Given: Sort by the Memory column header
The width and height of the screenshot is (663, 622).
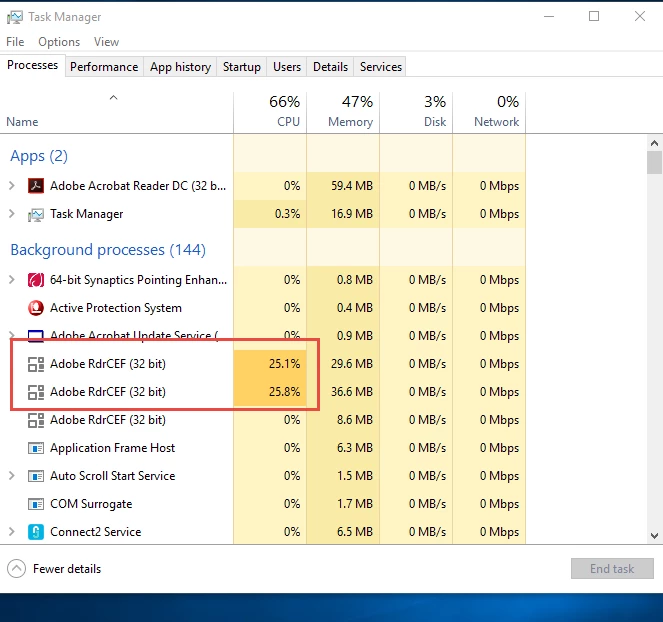Looking at the screenshot, I should [x=343, y=112].
